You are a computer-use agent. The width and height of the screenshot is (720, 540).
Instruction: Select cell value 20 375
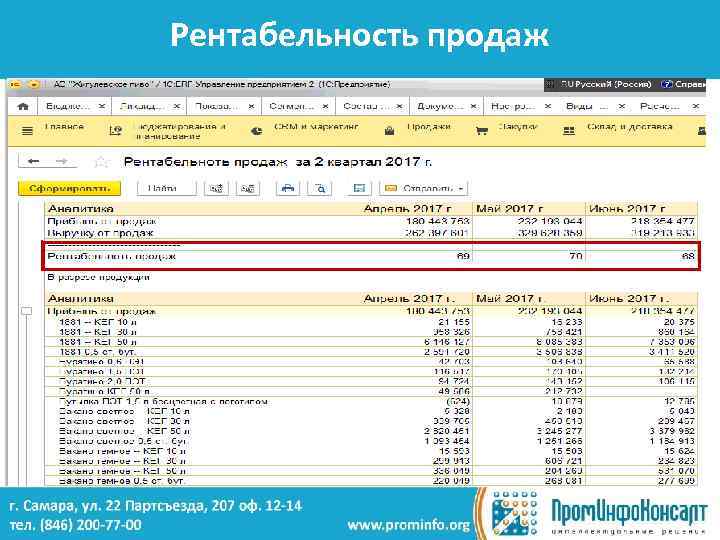(679, 322)
